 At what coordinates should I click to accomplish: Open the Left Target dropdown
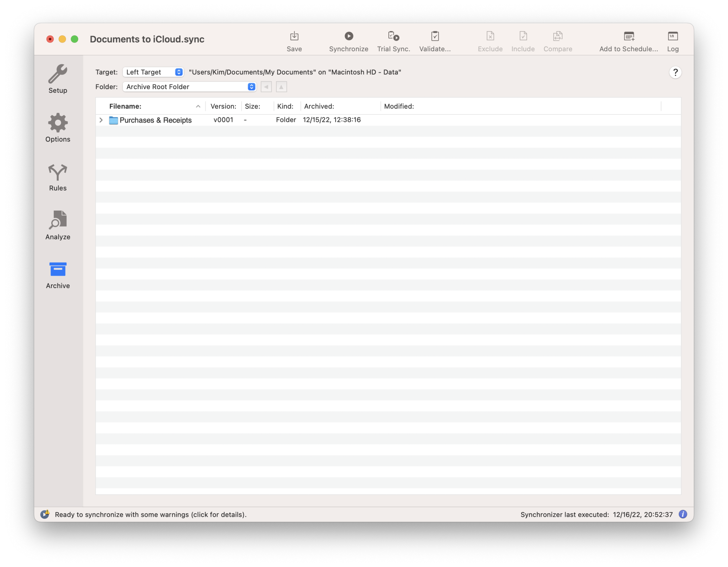153,72
